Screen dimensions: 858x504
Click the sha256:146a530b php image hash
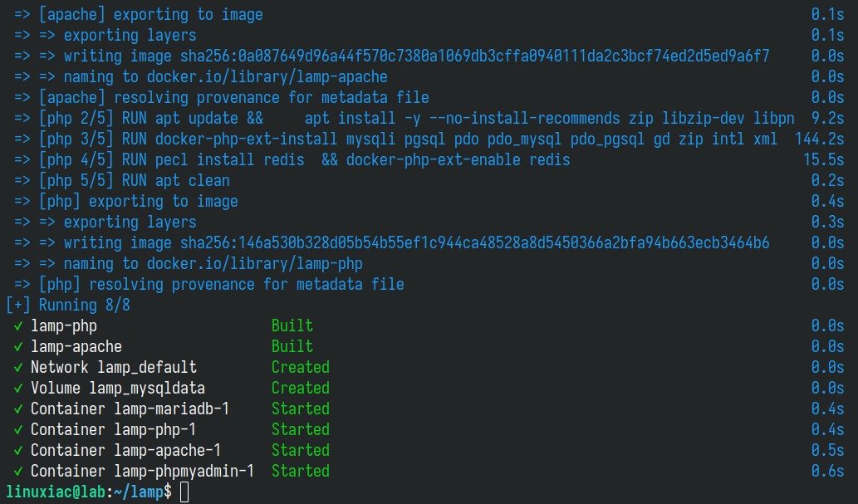coord(474,242)
